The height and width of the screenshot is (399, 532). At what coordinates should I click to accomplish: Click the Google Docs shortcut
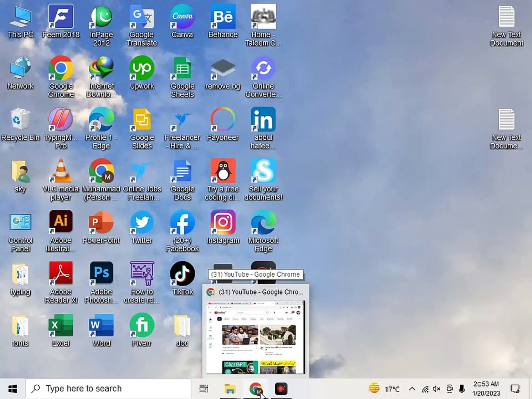pyautogui.click(x=183, y=180)
